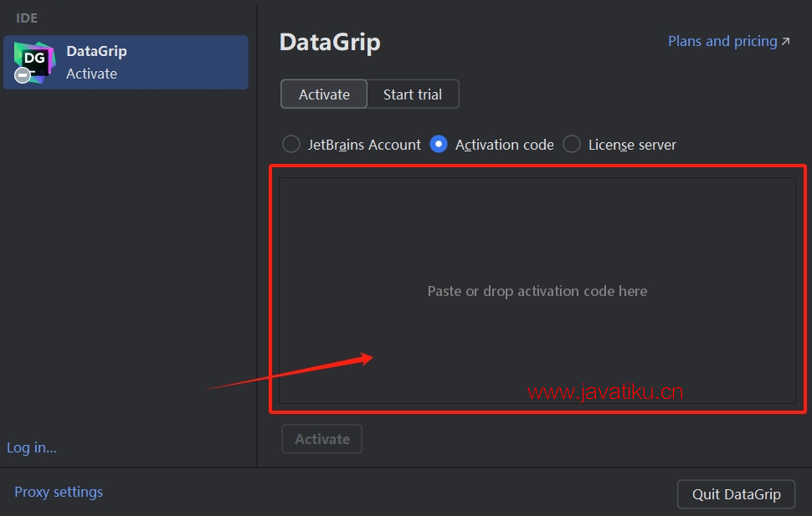812x516 pixels.
Task: Click Quit DataGrip button
Action: pyautogui.click(x=737, y=494)
